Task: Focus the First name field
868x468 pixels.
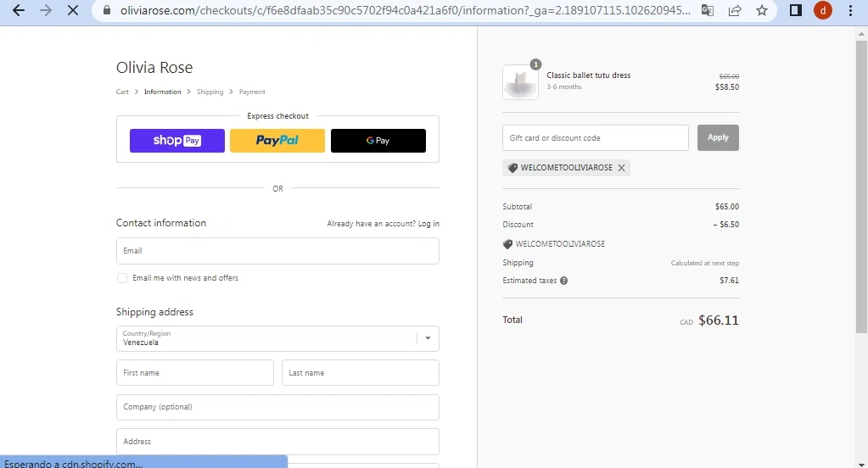Action: coord(195,373)
